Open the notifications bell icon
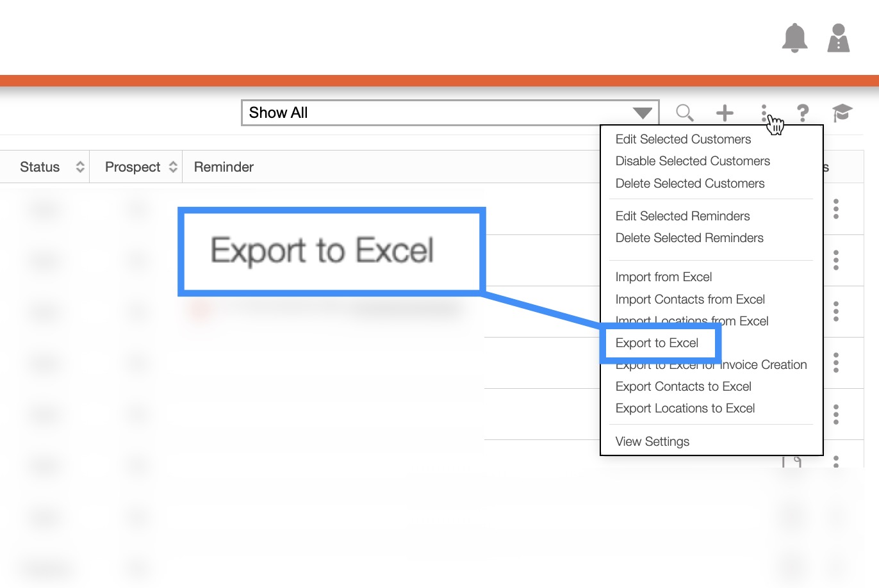 coord(794,38)
